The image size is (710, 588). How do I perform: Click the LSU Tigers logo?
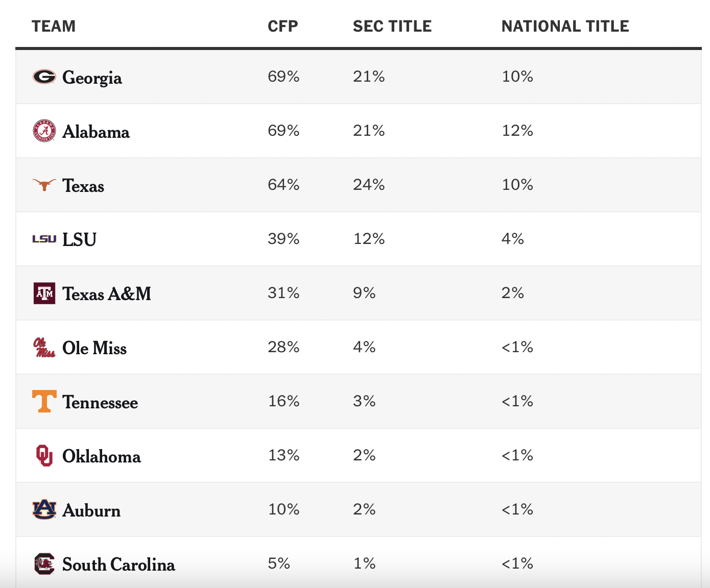tap(44, 239)
